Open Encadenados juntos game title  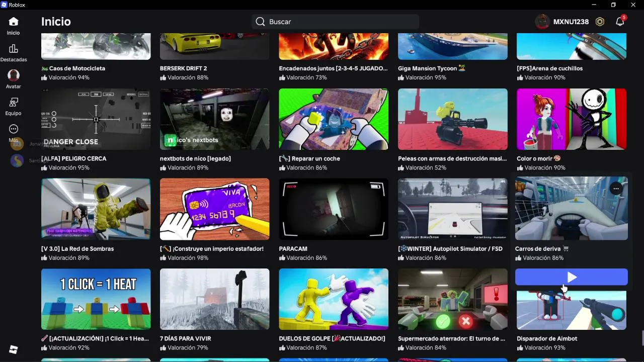tap(334, 68)
